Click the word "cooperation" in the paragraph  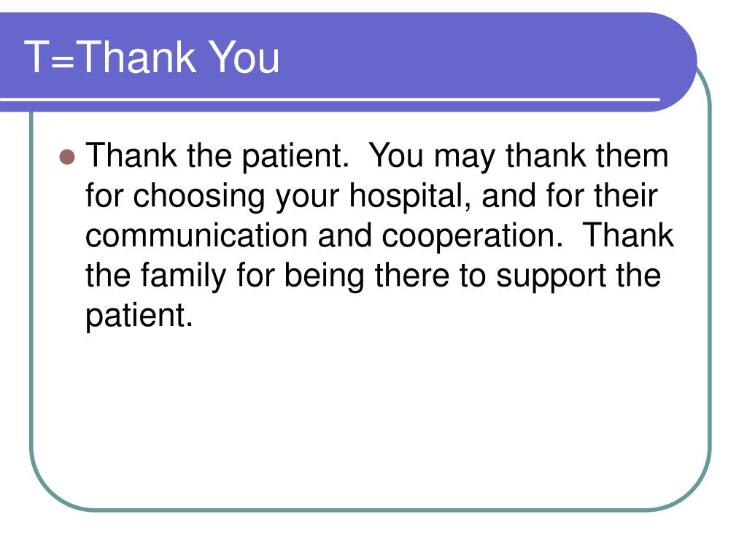click(472, 237)
